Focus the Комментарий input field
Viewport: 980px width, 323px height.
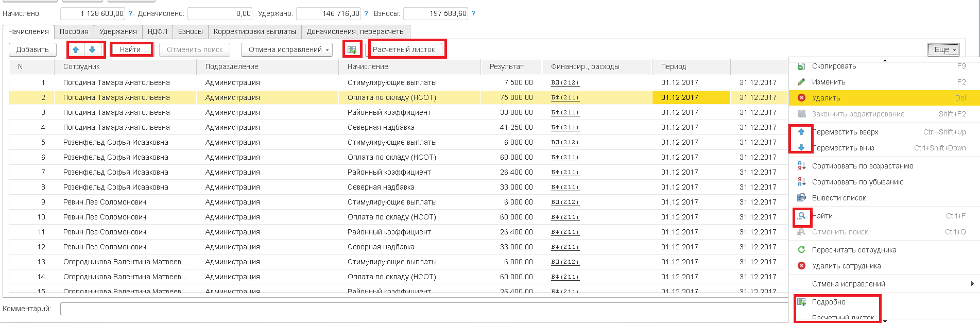[x=424, y=309]
